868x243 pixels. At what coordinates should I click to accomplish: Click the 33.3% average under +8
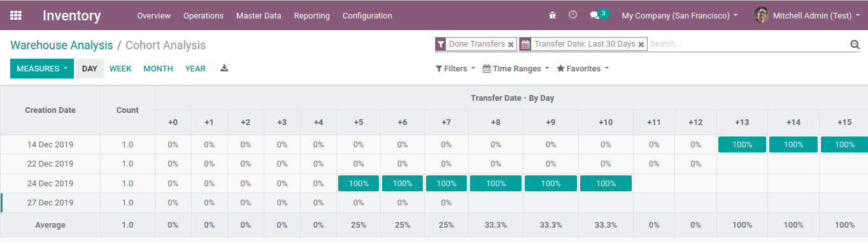[x=495, y=225]
